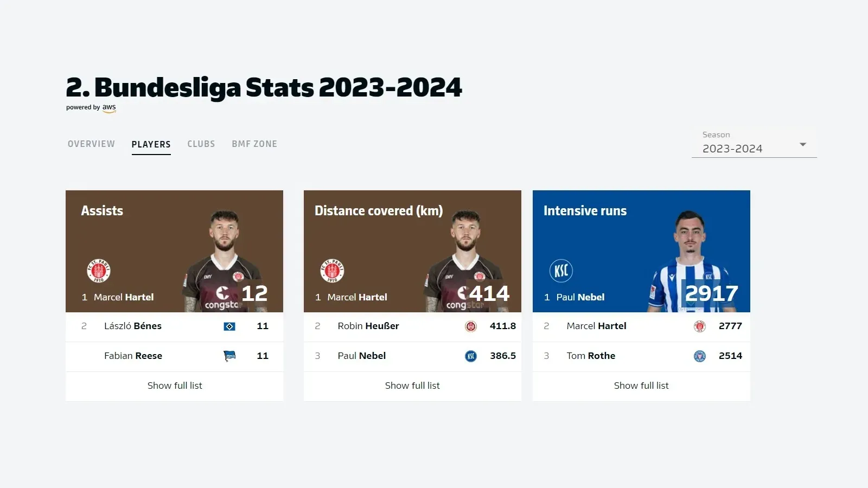Screen dimensions: 868x488
Task: Click Paul Nebel's photo in Intensive runs
Action: coord(689,255)
